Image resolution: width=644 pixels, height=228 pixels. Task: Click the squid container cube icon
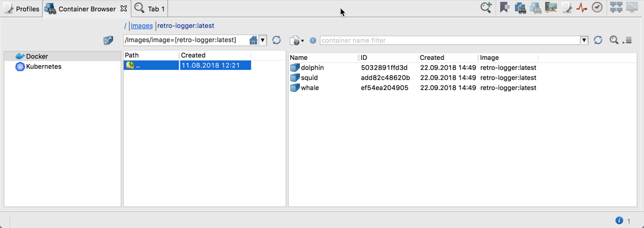pyautogui.click(x=295, y=78)
